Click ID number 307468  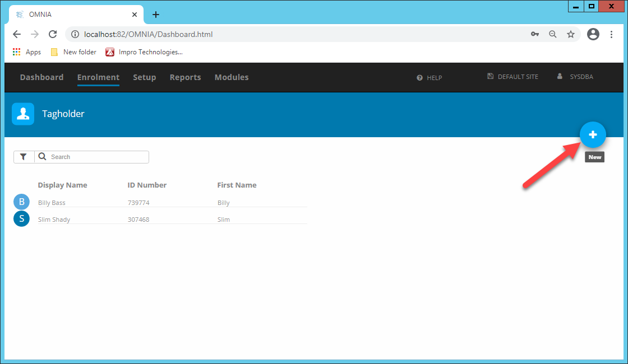[138, 220]
